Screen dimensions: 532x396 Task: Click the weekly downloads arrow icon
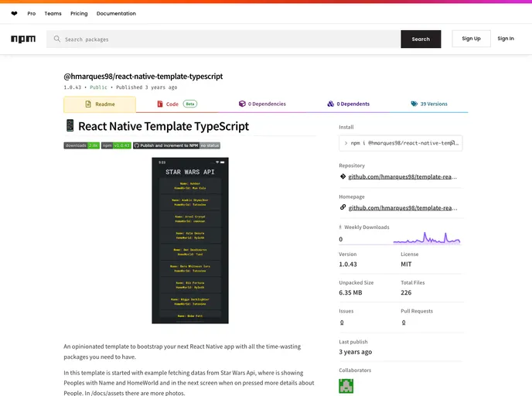340,227
